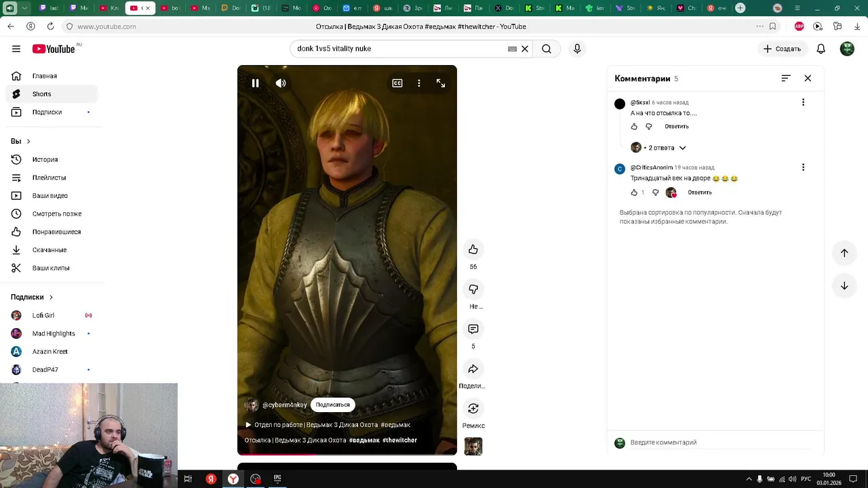Click the Создать create button

coord(782,49)
